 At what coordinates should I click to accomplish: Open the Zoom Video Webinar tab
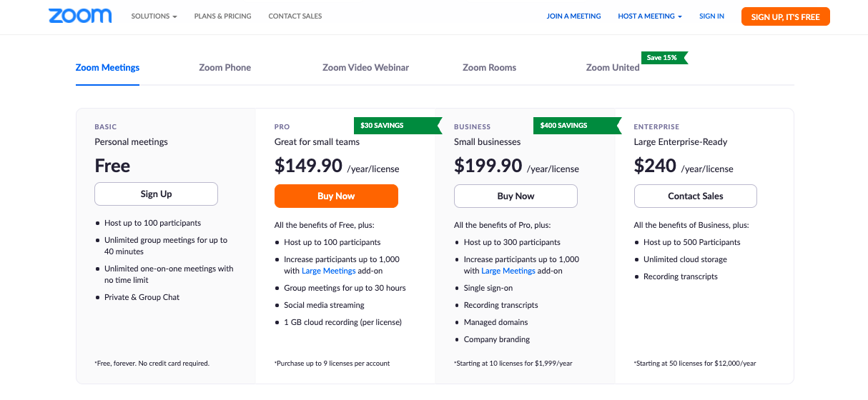pyautogui.click(x=365, y=68)
